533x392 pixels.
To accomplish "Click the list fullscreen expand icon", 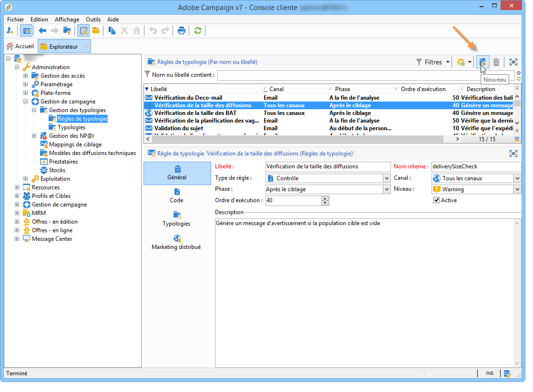I will tap(513, 62).
